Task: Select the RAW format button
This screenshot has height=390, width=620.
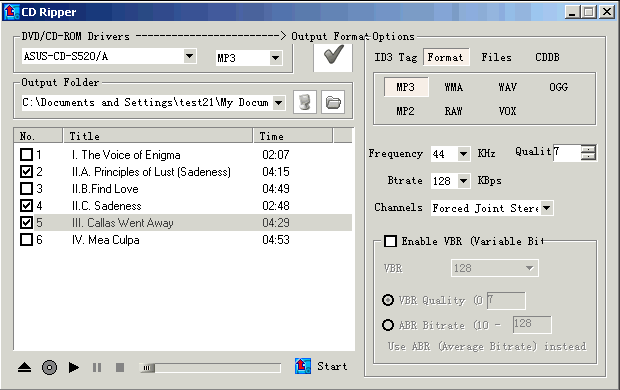Action: [x=454, y=111]
